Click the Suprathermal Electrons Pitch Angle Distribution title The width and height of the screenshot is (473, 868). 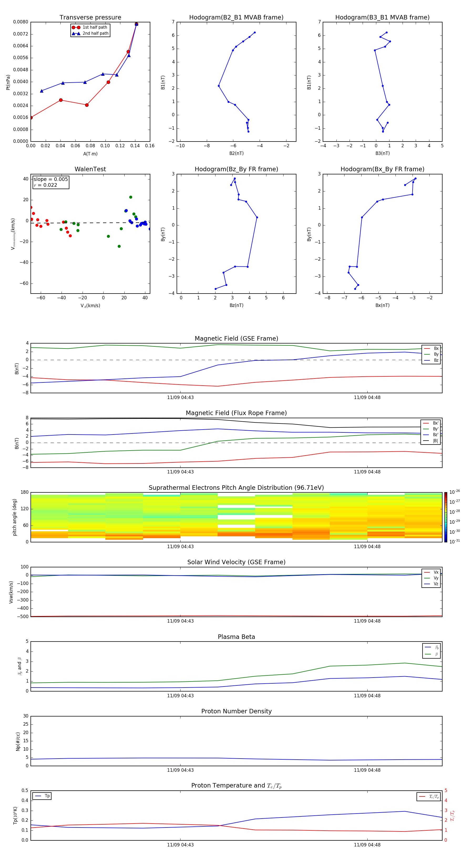tap(236, 488)
